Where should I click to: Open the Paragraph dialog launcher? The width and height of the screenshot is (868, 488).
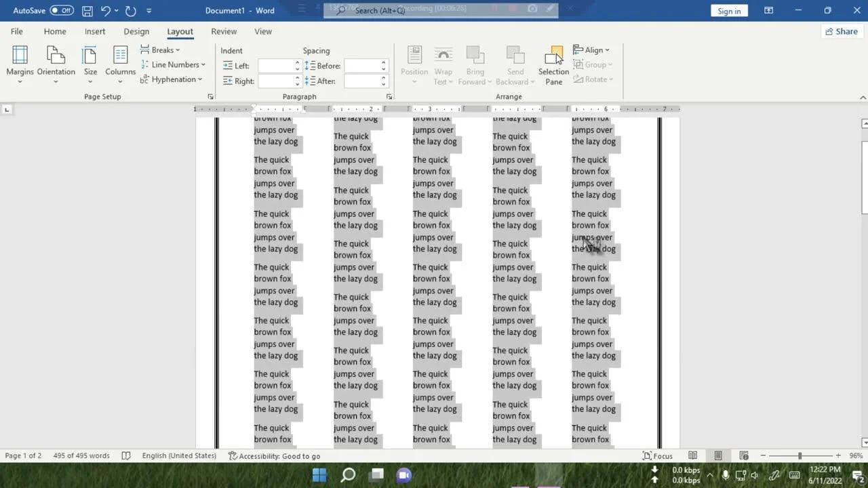pos(389,97)
